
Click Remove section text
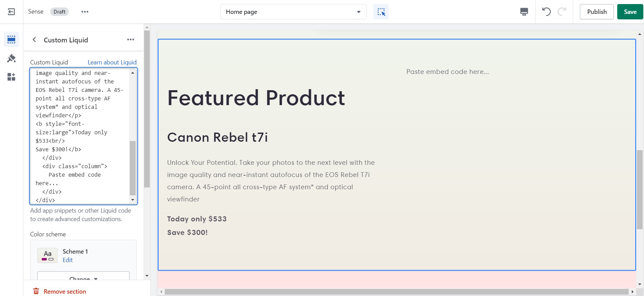(65, 292)
